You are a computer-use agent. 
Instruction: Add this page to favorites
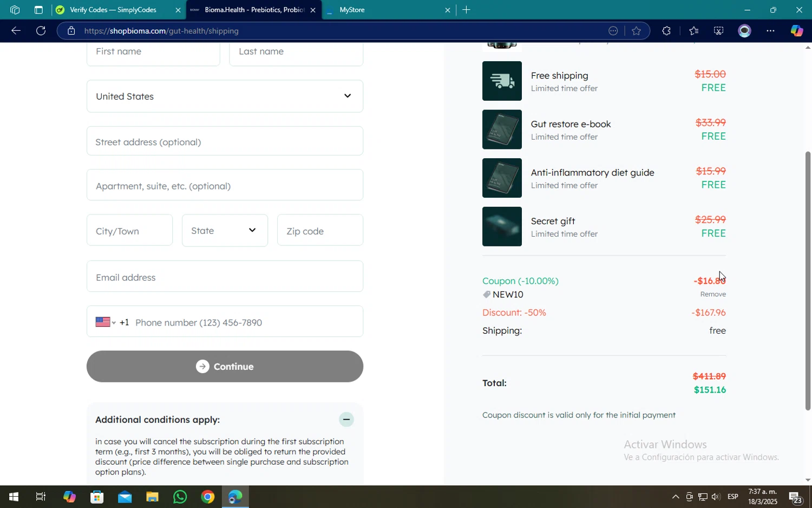(x=637, y=31)
